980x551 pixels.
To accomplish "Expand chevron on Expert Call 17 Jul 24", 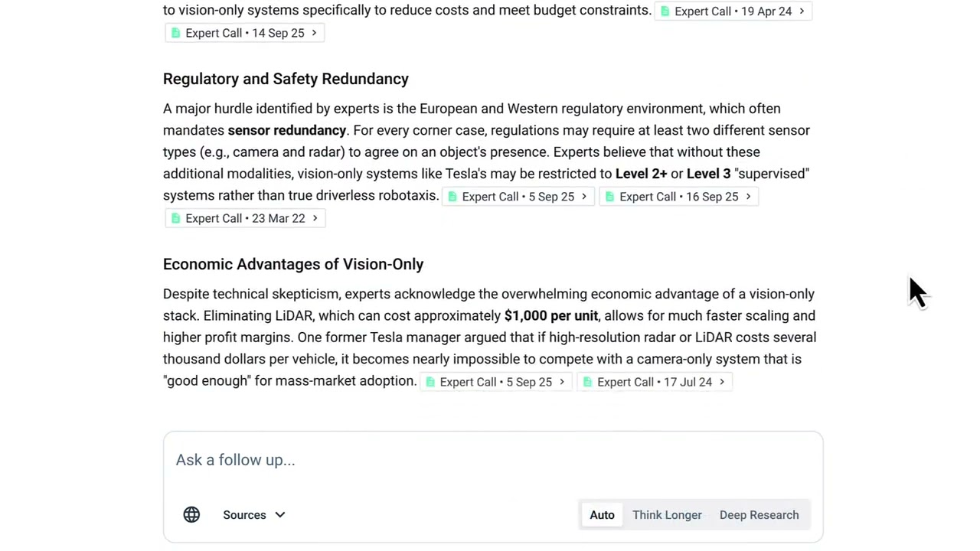I will click(x=721, y=382).
